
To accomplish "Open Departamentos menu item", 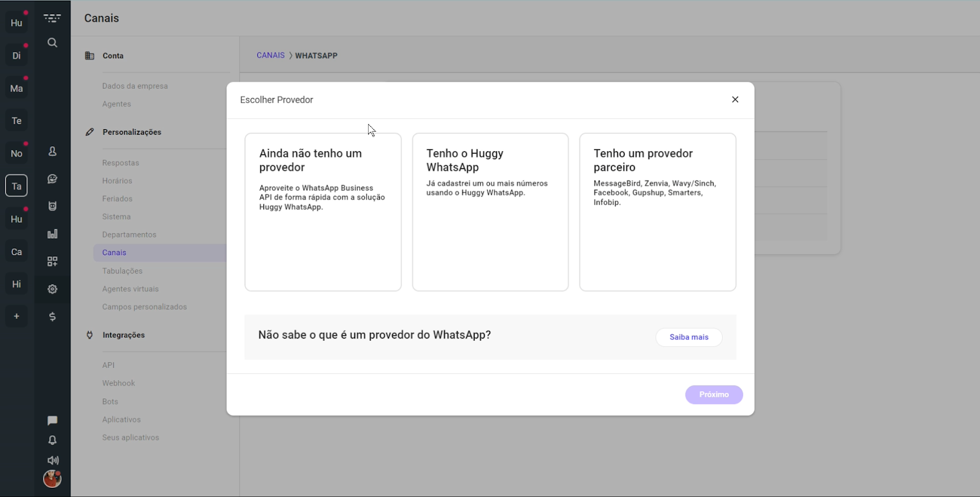I will pos(129,234).
